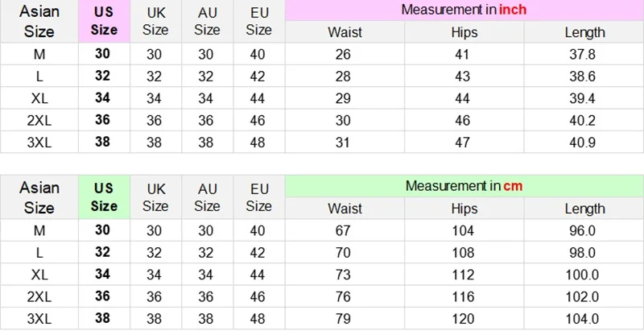Select the Hips column header in cm table
The height and width of the screenshot is (331, 644).
tap(464, 209)
